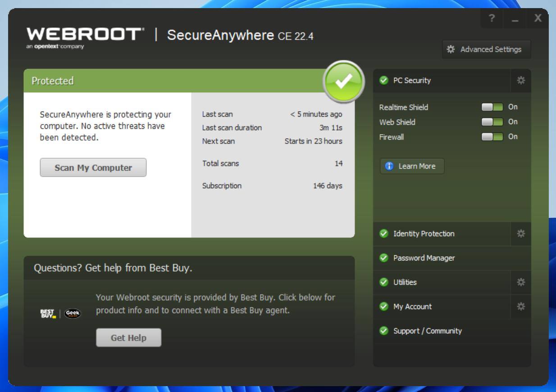Open My Account gear settings

click(x=521, y=306)
